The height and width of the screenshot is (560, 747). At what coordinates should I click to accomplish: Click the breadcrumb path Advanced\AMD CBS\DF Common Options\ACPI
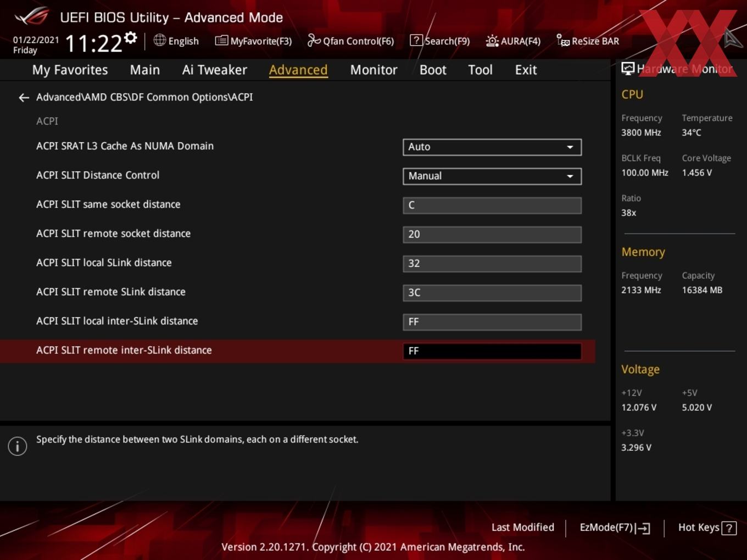coord(144,97)
